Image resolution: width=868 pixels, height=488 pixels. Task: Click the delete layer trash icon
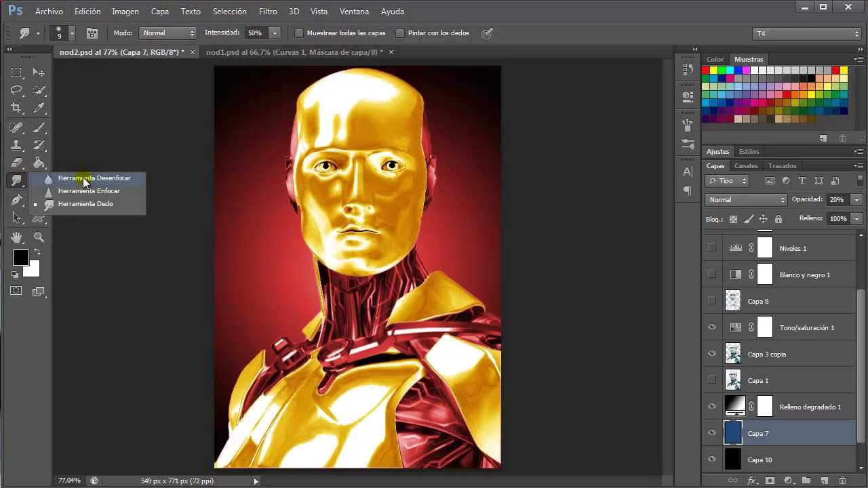tap(842, 481)
